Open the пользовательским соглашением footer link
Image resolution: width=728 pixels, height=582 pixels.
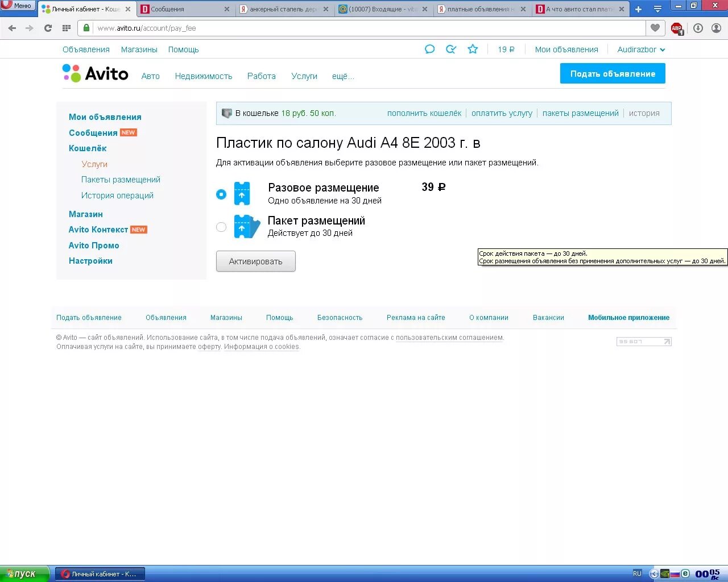(x=449, y=338)
